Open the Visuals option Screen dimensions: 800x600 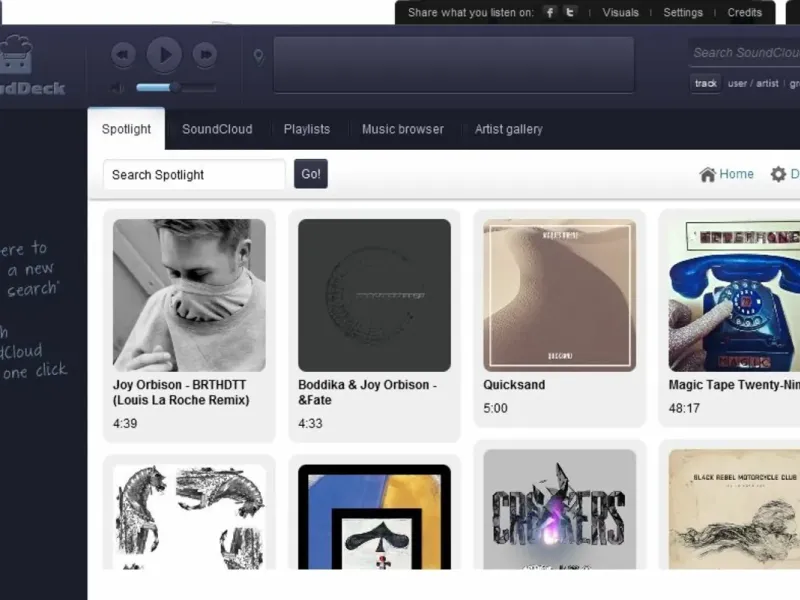620,13
